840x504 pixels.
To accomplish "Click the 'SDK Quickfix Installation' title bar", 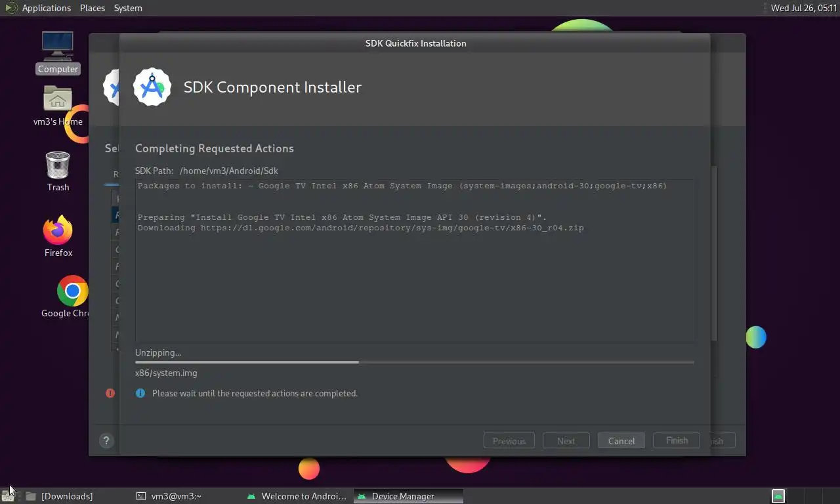I will click(x=415, y=43).
